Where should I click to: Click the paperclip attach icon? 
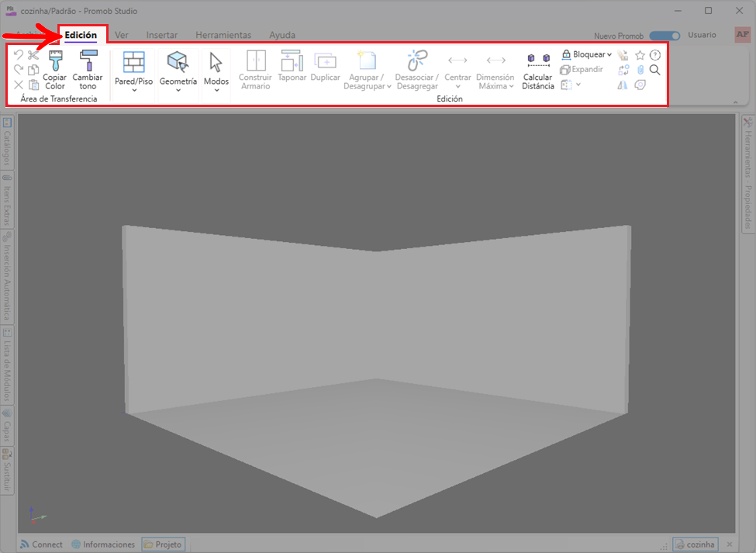pos(640,70)
